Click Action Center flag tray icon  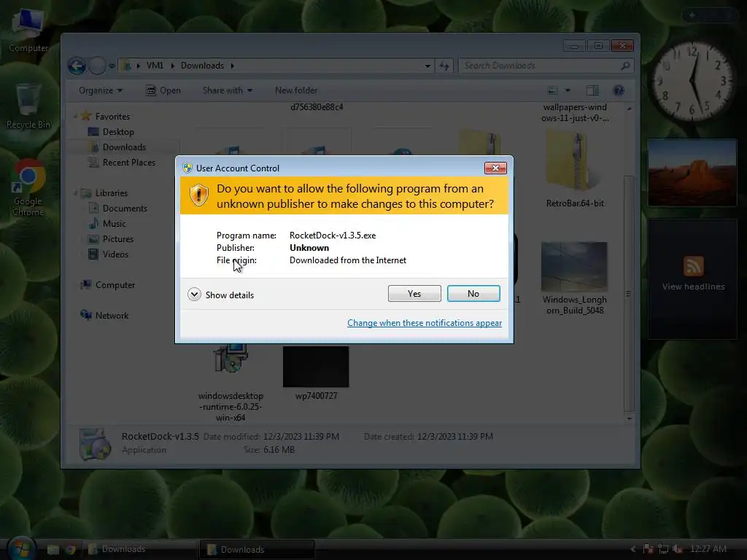coord(648,549)
